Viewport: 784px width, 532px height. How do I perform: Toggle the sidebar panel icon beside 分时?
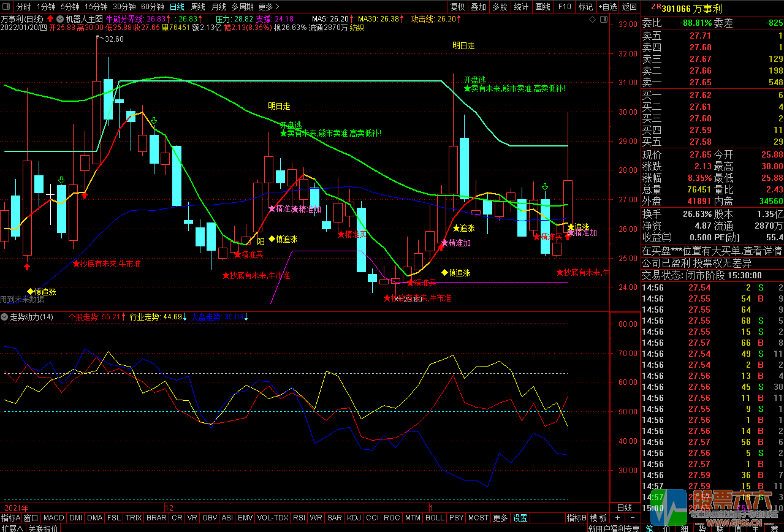pos(7,7)
